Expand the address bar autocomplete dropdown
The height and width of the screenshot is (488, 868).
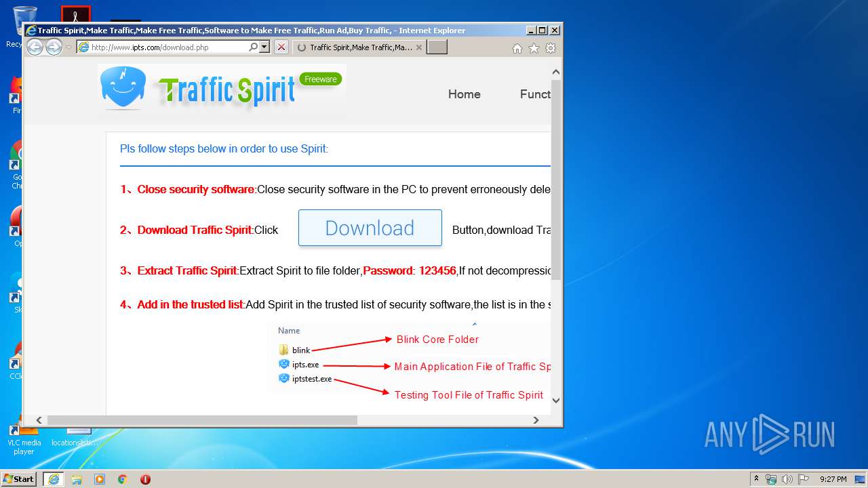tap(264, 47)
